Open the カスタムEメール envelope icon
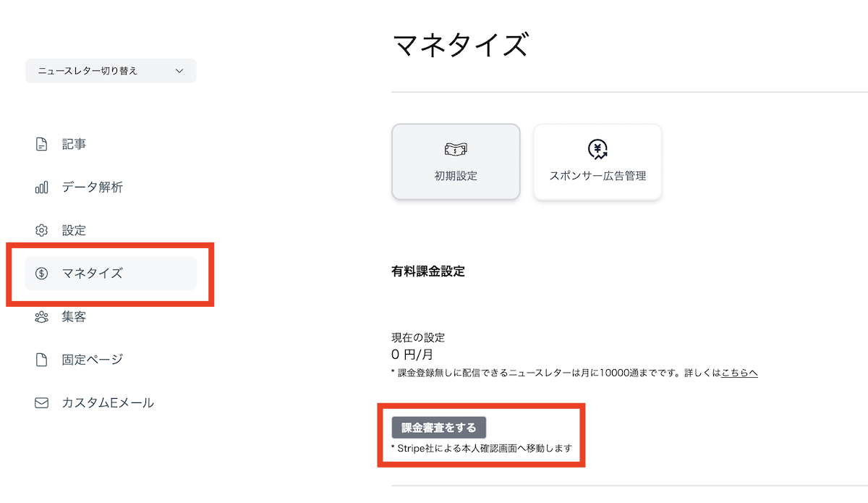Image resolution: width=868 pixels, height=503 pixels. (x=42, y=402)
